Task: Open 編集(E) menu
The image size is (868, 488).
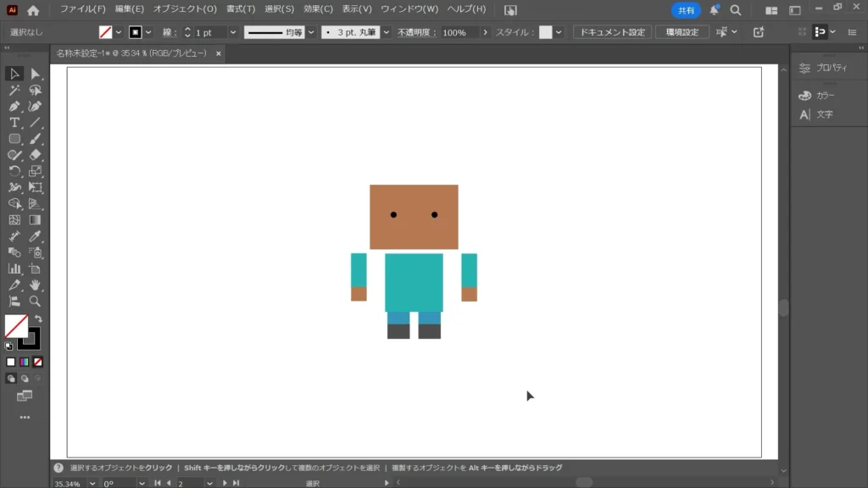Action: (x=130, y=9)
